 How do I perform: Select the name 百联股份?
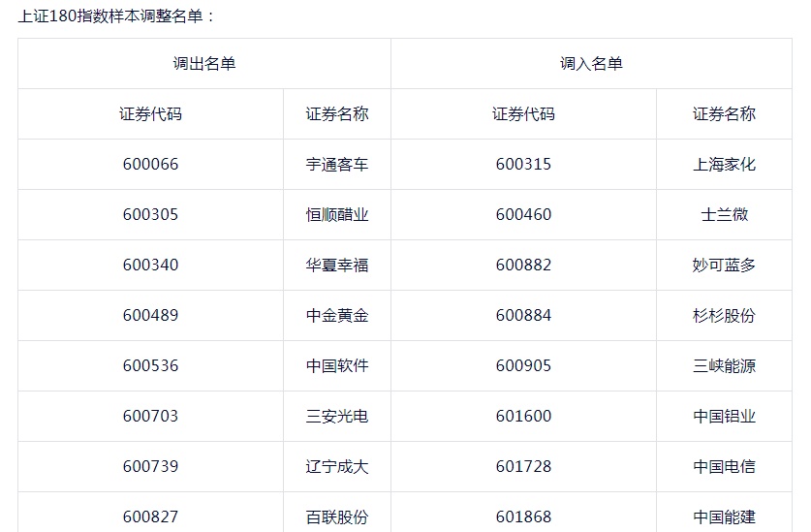[337, 517]
